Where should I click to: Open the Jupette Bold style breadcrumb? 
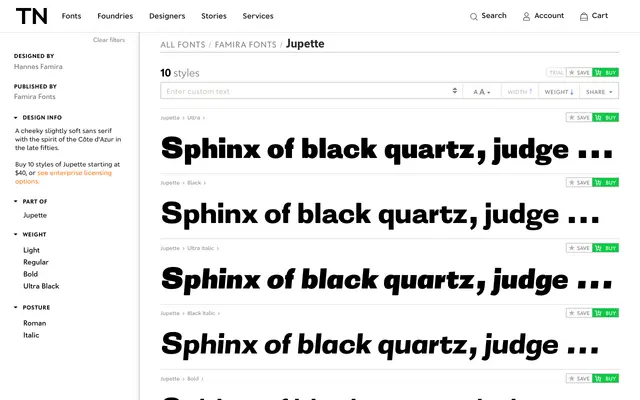[193, 379]
